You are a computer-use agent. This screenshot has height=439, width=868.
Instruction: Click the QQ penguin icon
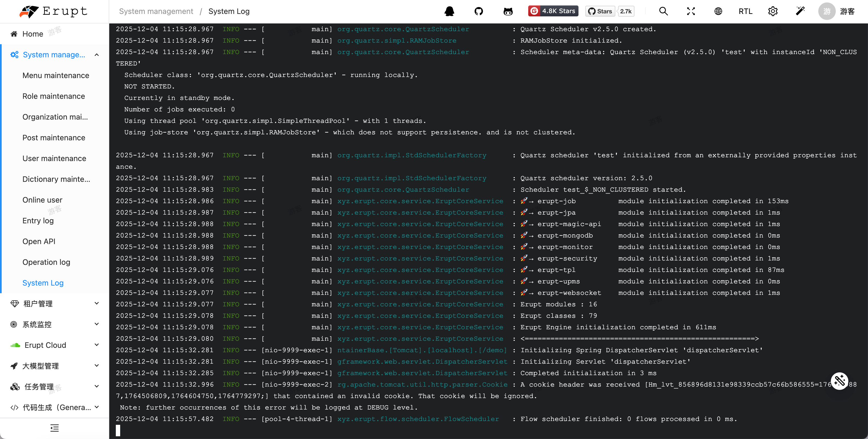[449, 11]
